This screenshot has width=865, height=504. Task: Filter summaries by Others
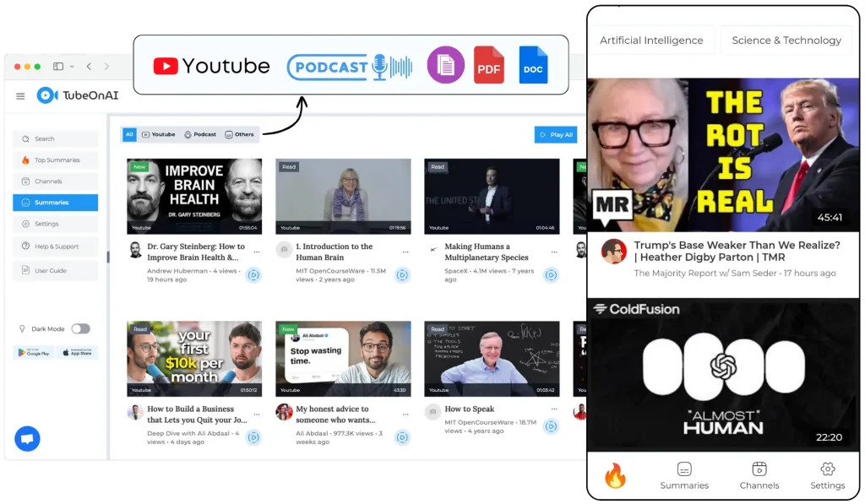point(239,134)
